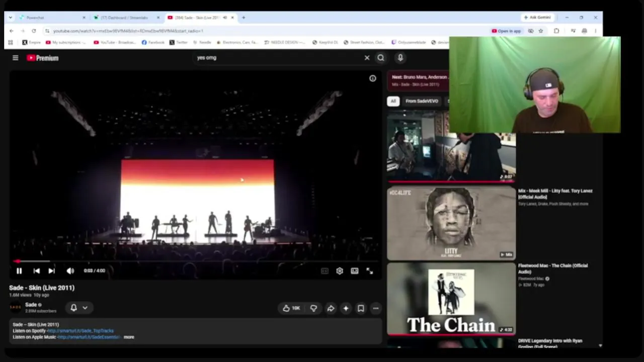Open the media controls icon in toolbar

[x=573, y=31]
